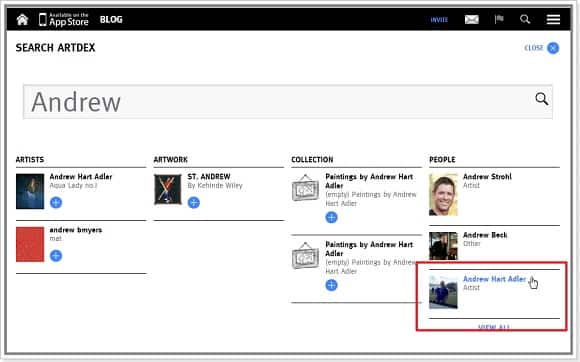Open first collection frame icon
This screenshot has height=362, width=580.
click(305, 188)
